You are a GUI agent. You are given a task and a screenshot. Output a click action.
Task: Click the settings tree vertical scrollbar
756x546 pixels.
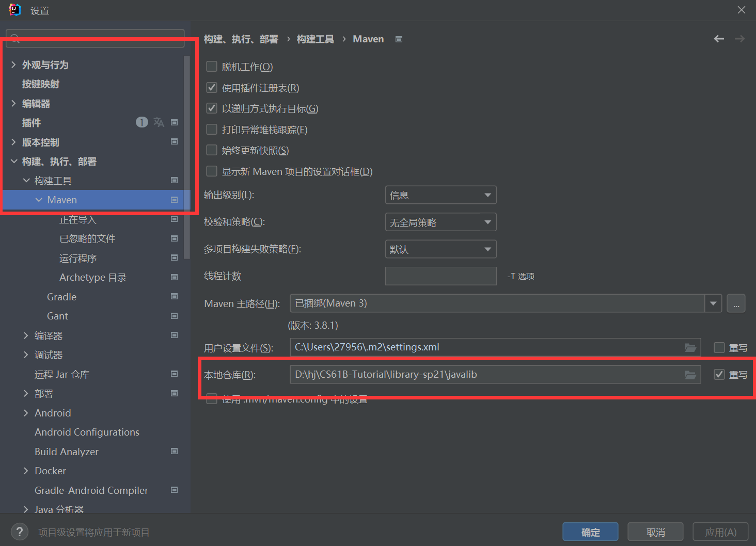click(x=187, y=157)
